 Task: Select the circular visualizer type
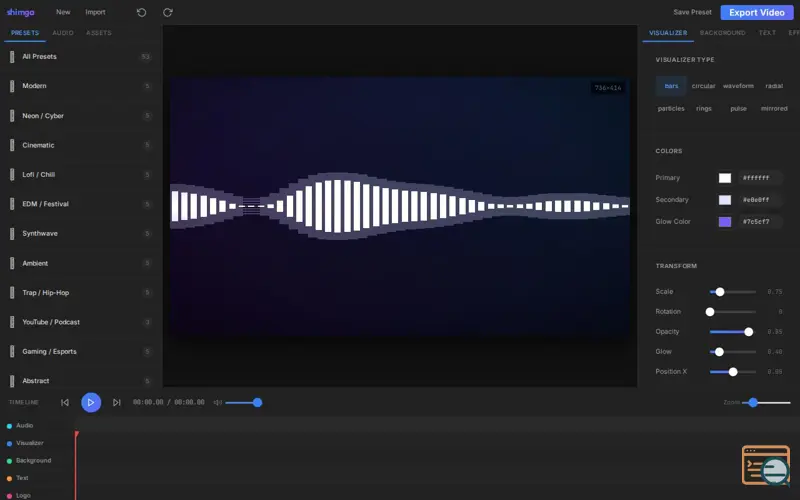pyautogui.click(x=704, y=86)
